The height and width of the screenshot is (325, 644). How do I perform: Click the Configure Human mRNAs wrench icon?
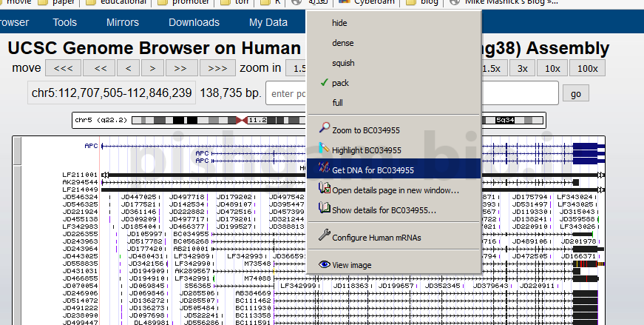click(323, 236)
